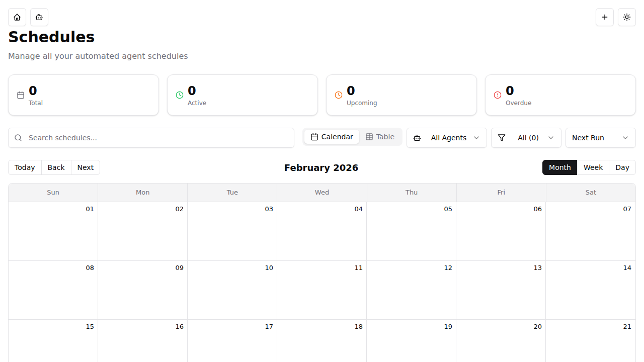
Task: Open date 14 in the calendar
Action: (627, 267)
